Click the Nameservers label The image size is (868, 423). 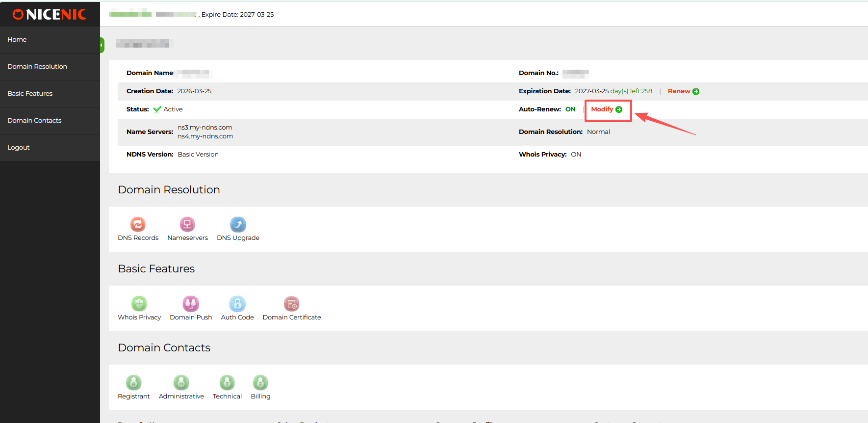click(187, 238)
